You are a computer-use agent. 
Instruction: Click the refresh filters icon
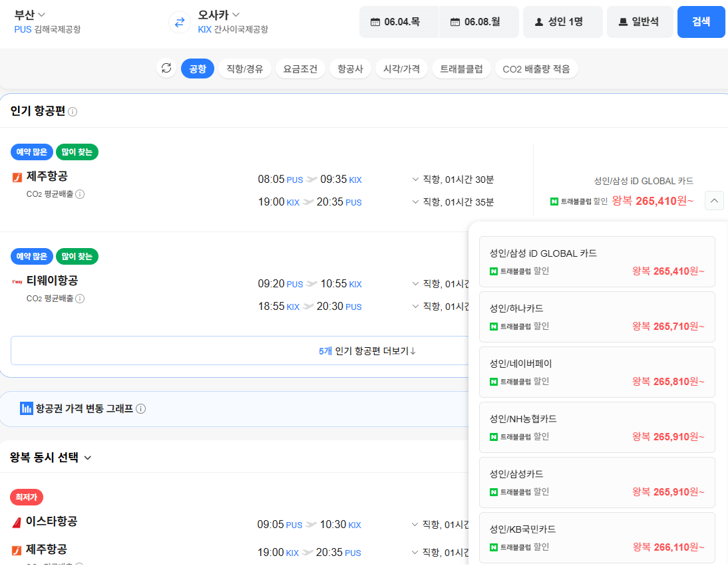tap(166, 69)
